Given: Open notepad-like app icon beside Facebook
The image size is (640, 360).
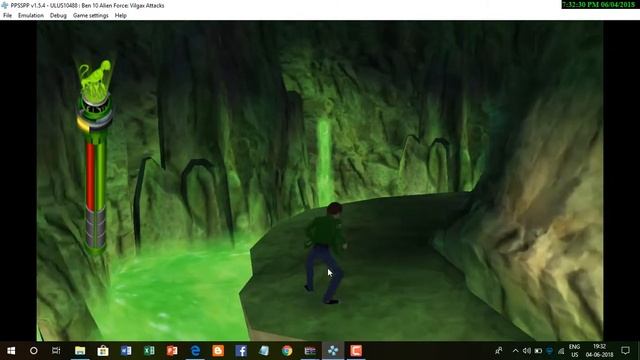Looking at the screenshot, I should 264,351.
